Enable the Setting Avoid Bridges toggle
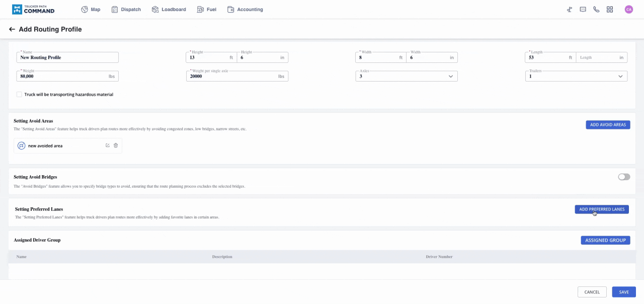Viewport: 644px width, 304px height. 624,177
